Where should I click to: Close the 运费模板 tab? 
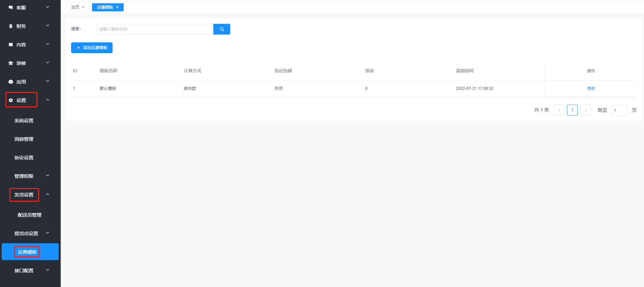(117, 7)
